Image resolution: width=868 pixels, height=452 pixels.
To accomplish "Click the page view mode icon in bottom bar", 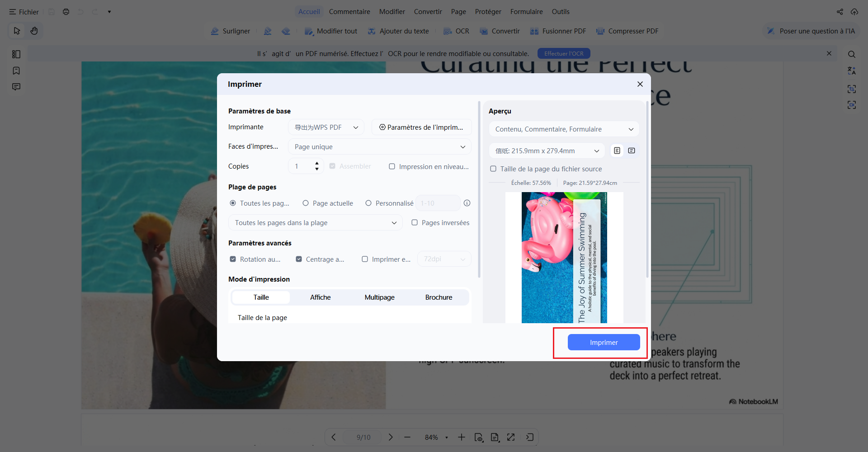I will coord(495,437).
